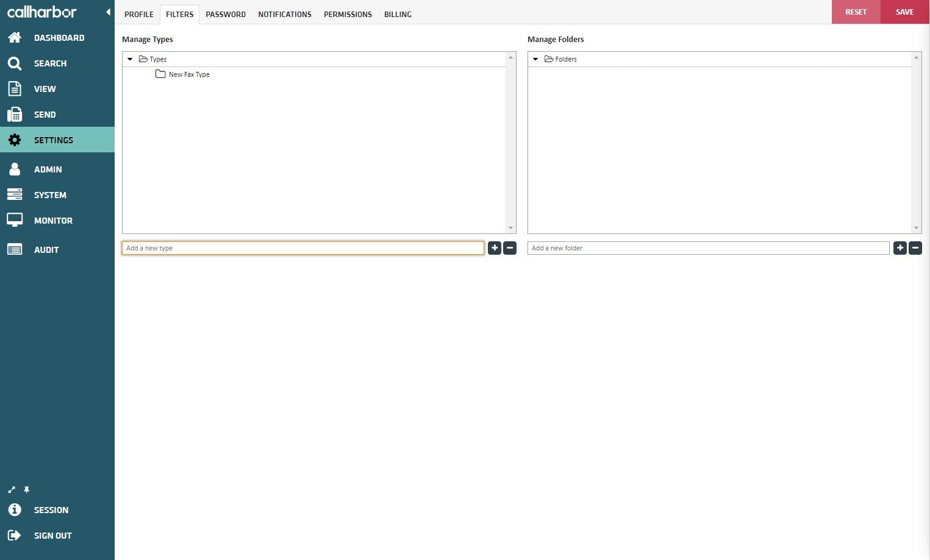Screen dimensions: 930x560
Task: Click the New Fax Type folder icon
Action: (160, 74)
